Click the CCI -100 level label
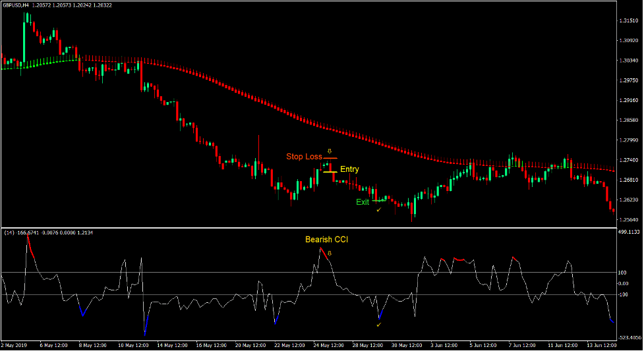Screen dimensions: 644x351 pos(622,294)
